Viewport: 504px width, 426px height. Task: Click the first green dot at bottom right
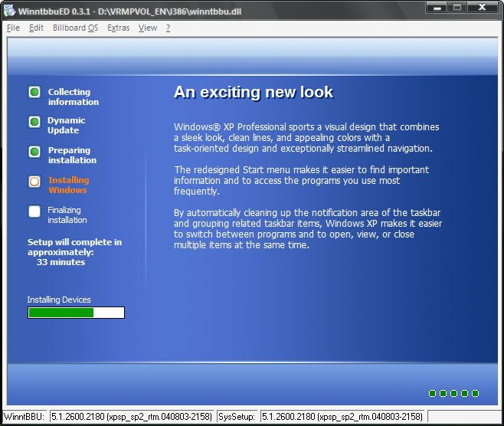point(433,393)
